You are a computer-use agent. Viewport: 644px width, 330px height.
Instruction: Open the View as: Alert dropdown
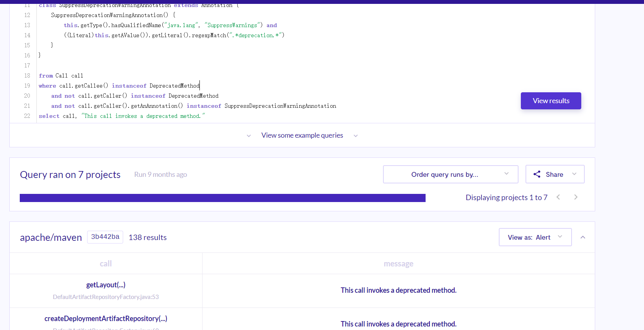point(535,237)
